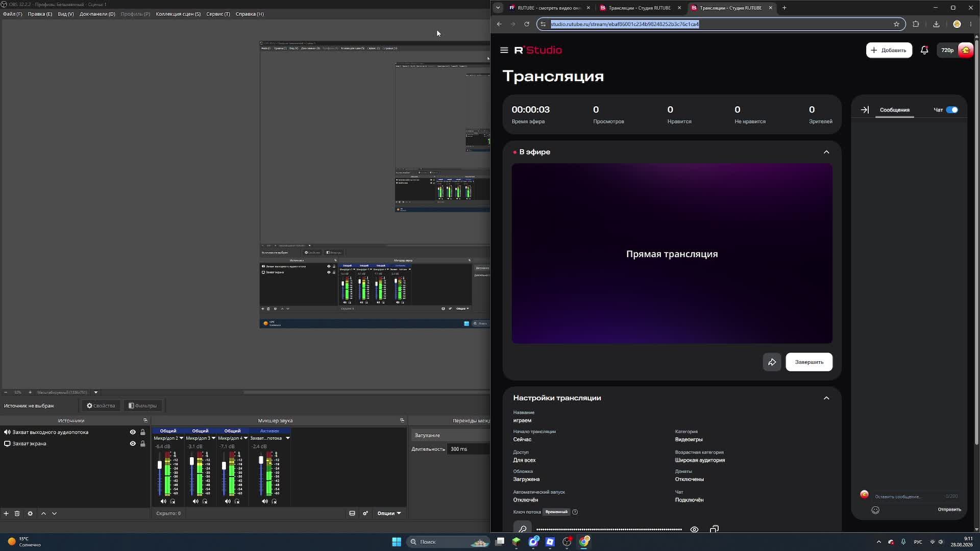Click the '720p' quality button

coord(947,50)
